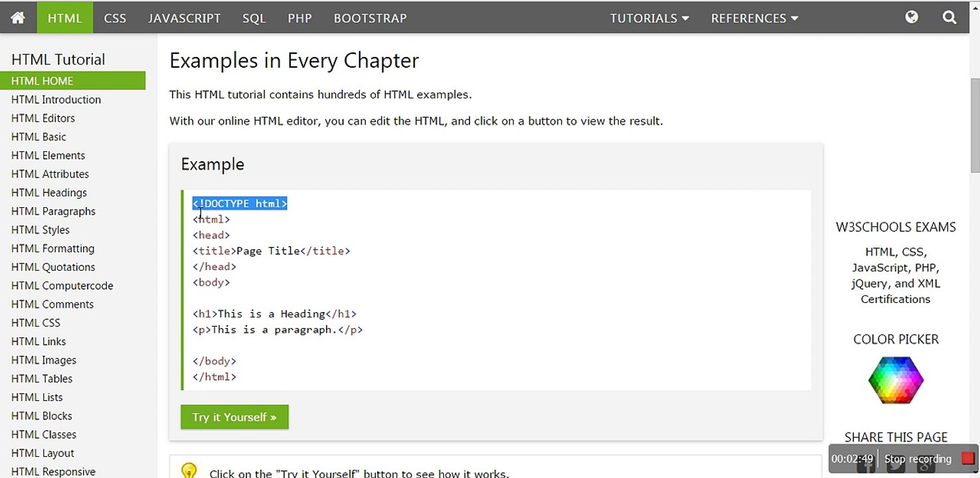Open the PHP tab

point(300,18)
